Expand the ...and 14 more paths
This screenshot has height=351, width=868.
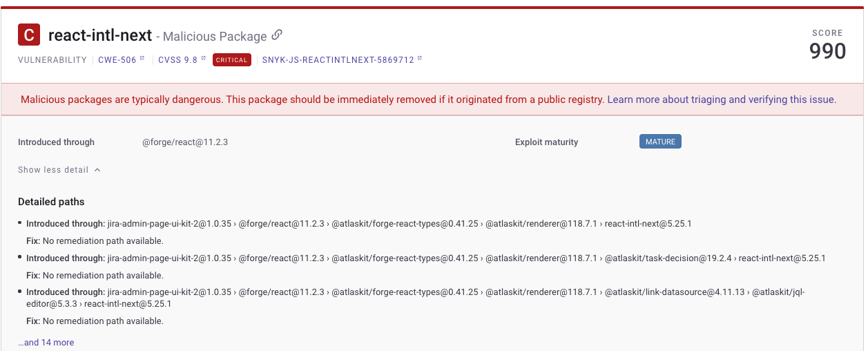[46, 343]
